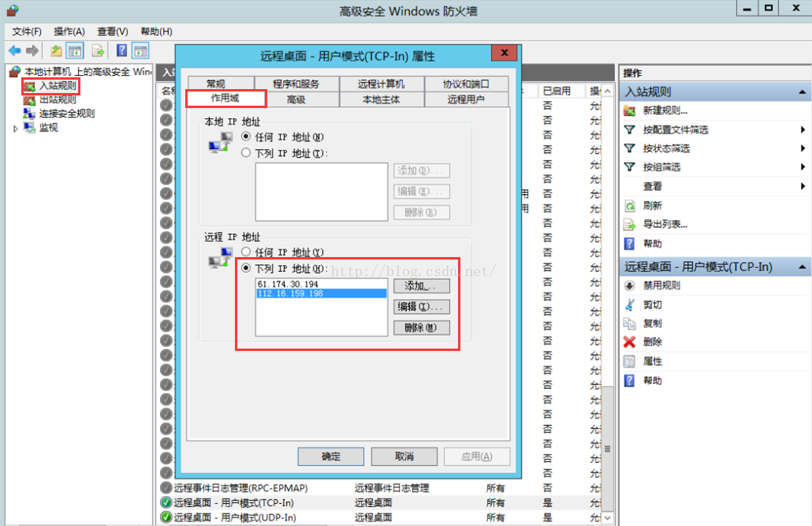
Task: Confirm dialog with OK (确定) button
Action: (331, 457)
